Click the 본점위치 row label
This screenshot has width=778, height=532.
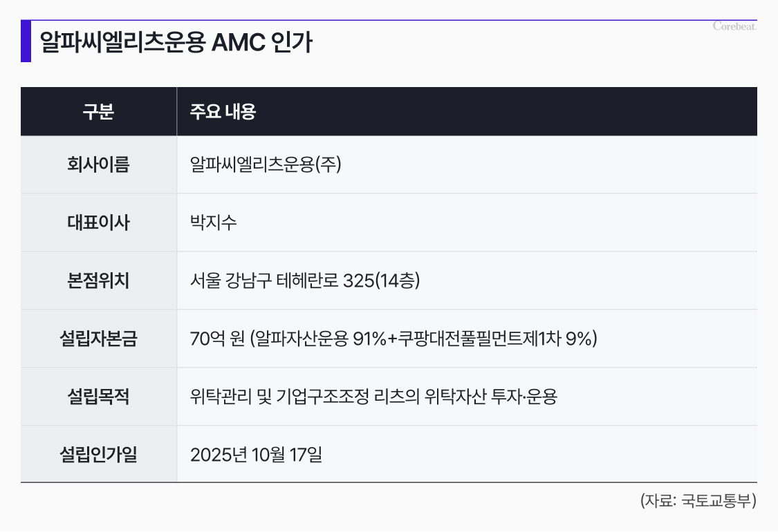click(x=98, y=281)
